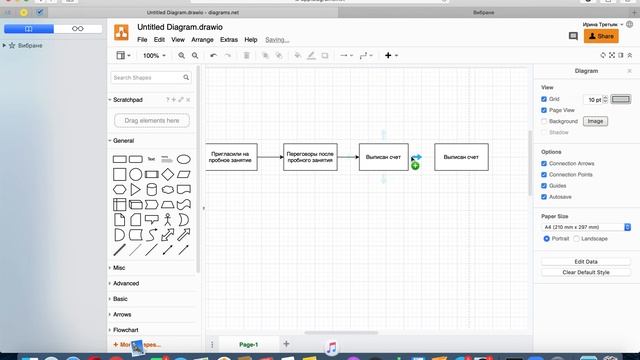
Task: Select the Portrait radio button
Action: point(547,238)
